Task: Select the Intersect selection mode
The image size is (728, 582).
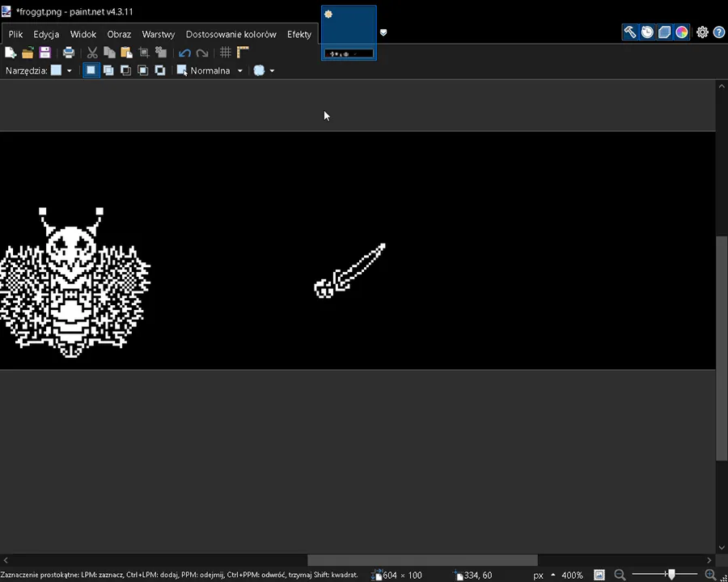Action: pyautogui.click(x=142, y=70)
